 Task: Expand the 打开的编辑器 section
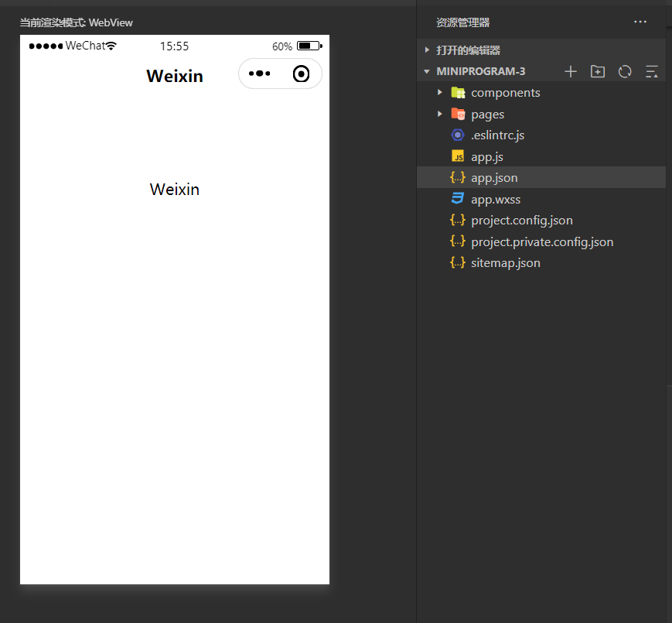pyautogui.click(x=541, y=50)
